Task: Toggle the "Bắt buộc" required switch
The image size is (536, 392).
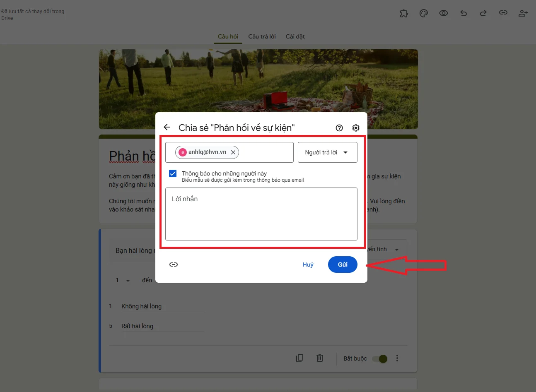Action: [x=379, y=358]
